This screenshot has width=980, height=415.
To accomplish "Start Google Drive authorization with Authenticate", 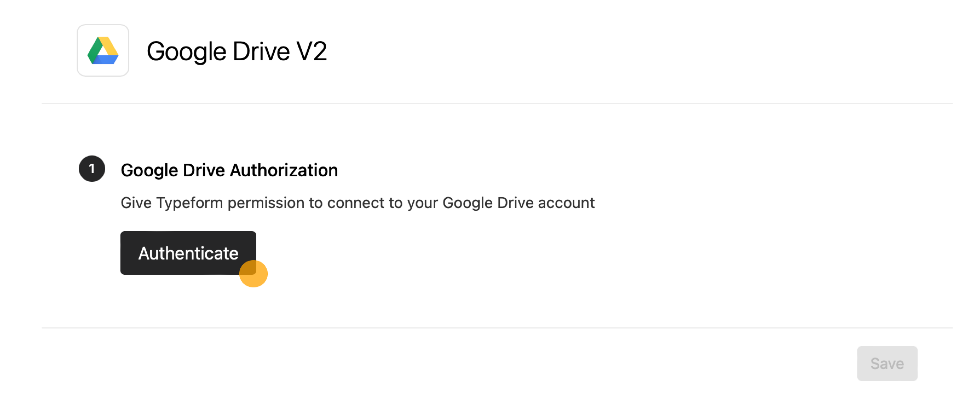I will pyautogui.click(x=188, y=253).
